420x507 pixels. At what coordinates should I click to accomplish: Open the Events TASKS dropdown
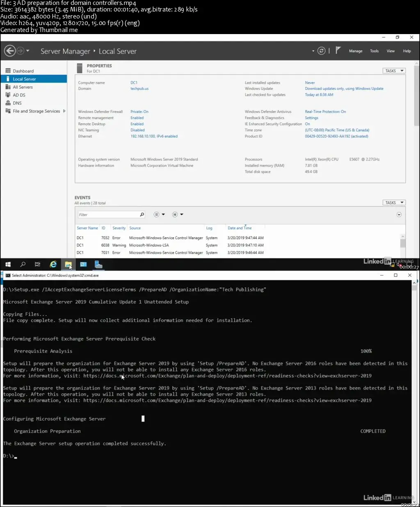coord(394,202)
